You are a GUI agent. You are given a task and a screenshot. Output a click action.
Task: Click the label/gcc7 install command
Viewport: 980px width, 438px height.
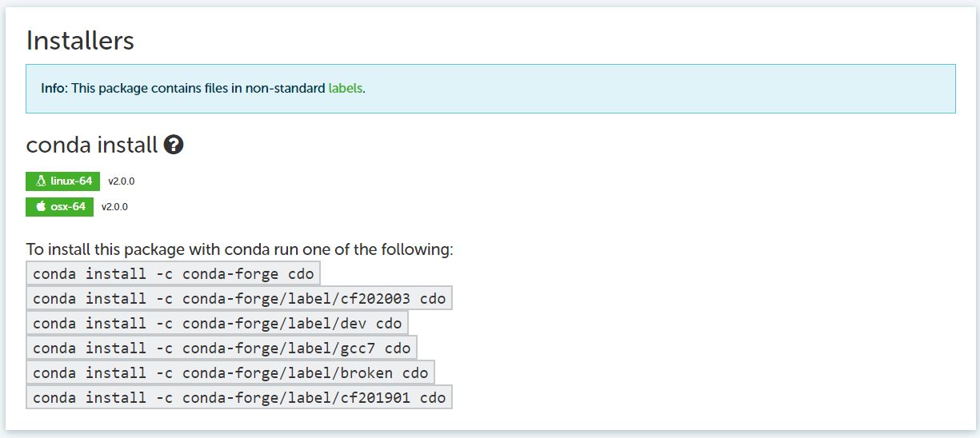click(222, 348)
